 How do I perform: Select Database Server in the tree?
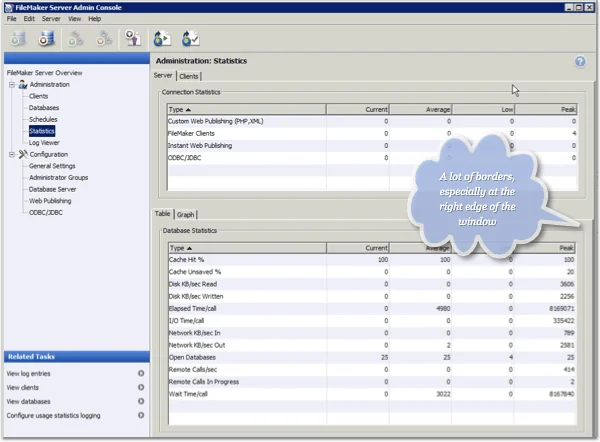[x=52, y=189]
